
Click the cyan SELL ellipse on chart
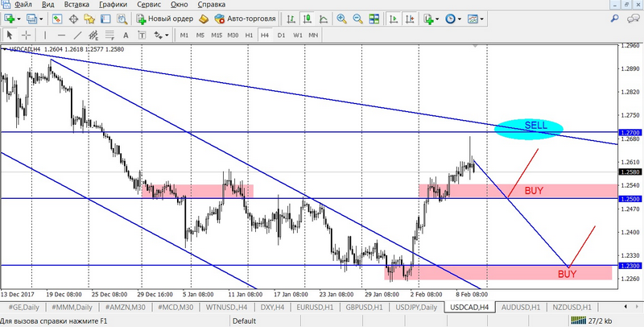pos(528,127)
